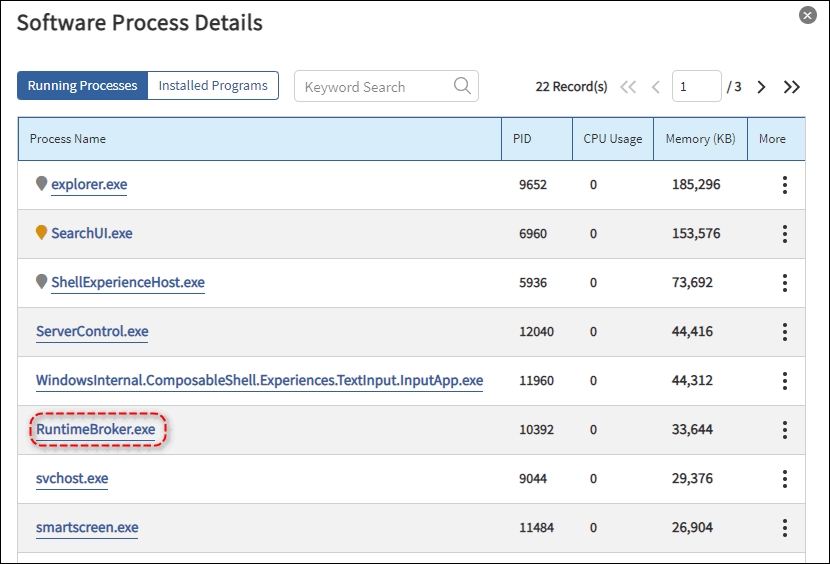Click the Keyword Search input field
The image size is (830, 564).
(375, 87)
